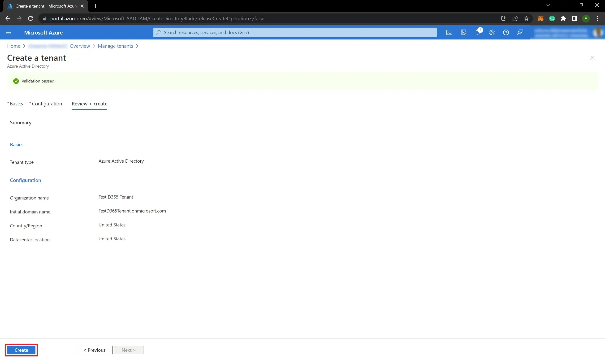Open the Manage tenants breadcrumb
The image size is (605, 364).
(x=116, y=46)
